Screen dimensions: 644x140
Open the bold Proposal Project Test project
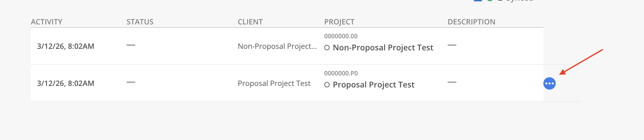(374, 85)
